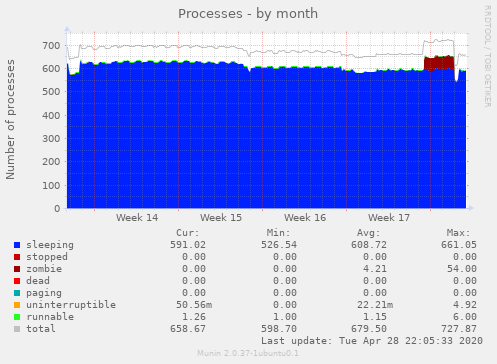Click the 'Cur:' column header
497x364 pixels.
coord(188,233)
